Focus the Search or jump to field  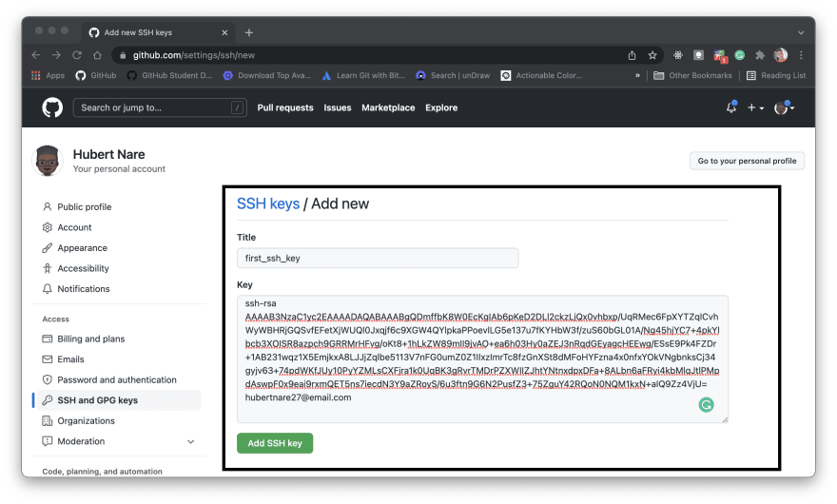[160, 107]
